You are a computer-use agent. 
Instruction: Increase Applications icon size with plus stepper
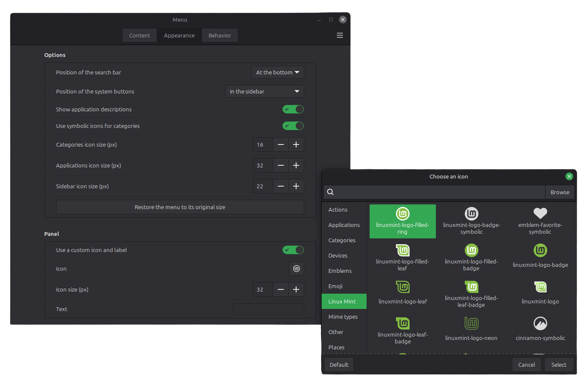[x=296, y=165]
